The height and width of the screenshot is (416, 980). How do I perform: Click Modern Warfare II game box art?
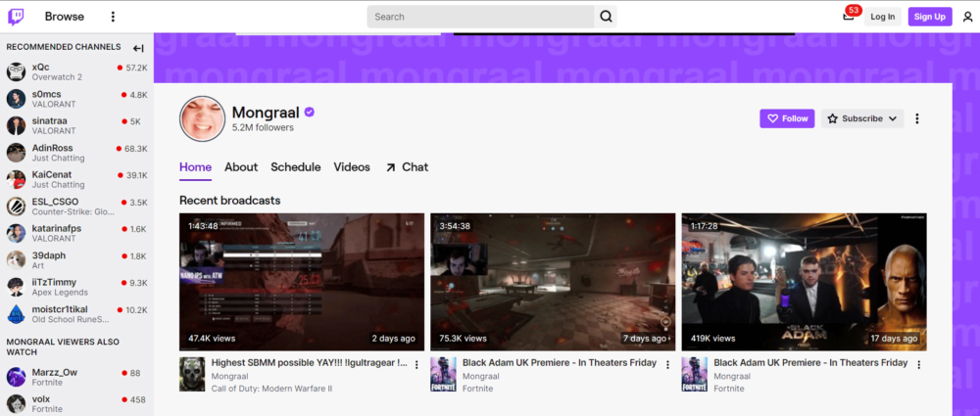[x=192, y=374]
